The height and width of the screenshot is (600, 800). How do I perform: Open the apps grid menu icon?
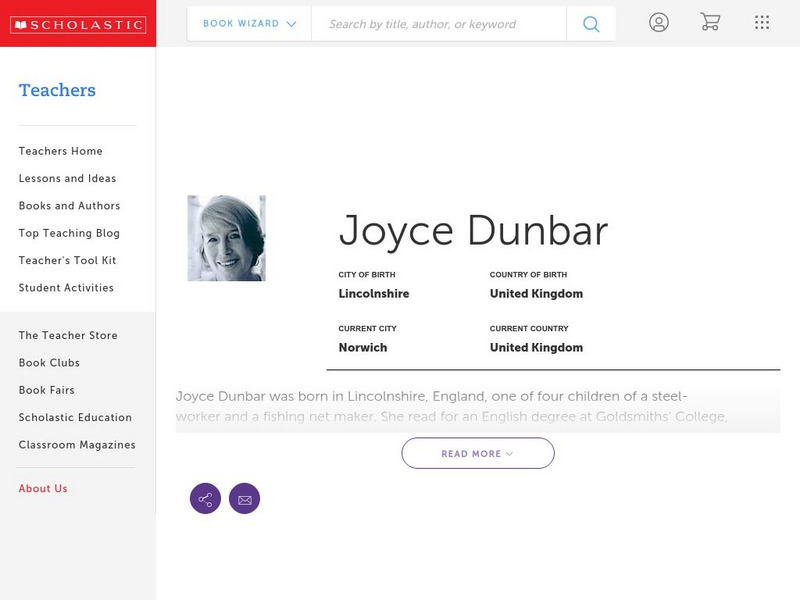coord(762,23)
